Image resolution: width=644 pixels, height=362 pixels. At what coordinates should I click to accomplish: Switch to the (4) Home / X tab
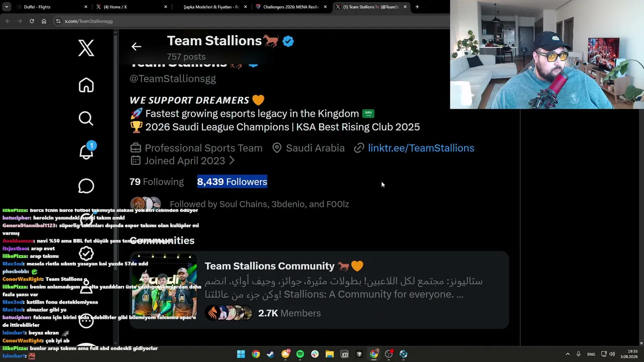point(131,7)
